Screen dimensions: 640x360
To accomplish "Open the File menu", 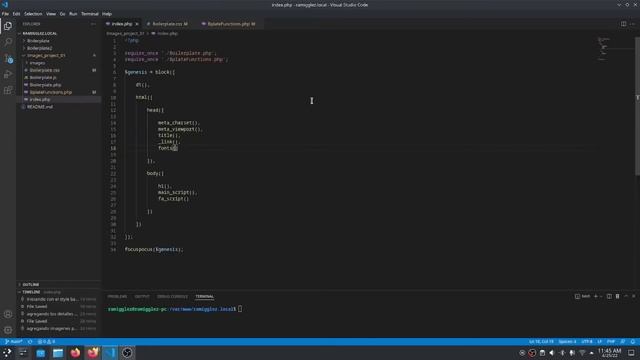I will point(5,14).
